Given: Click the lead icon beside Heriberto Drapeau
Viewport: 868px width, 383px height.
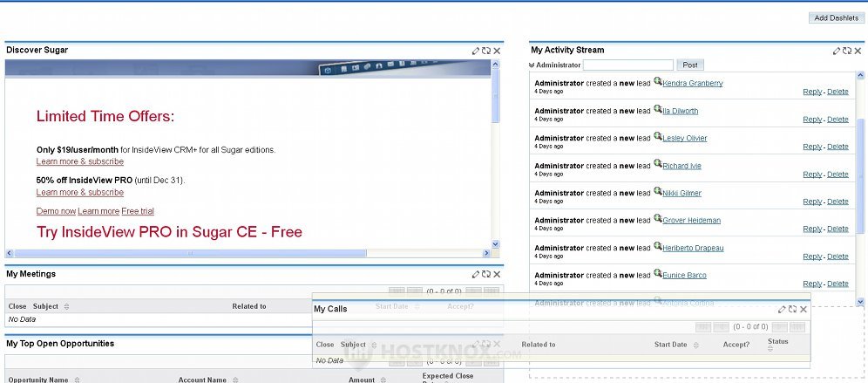Looking at the screenshot, I should (x=657, y=245).
